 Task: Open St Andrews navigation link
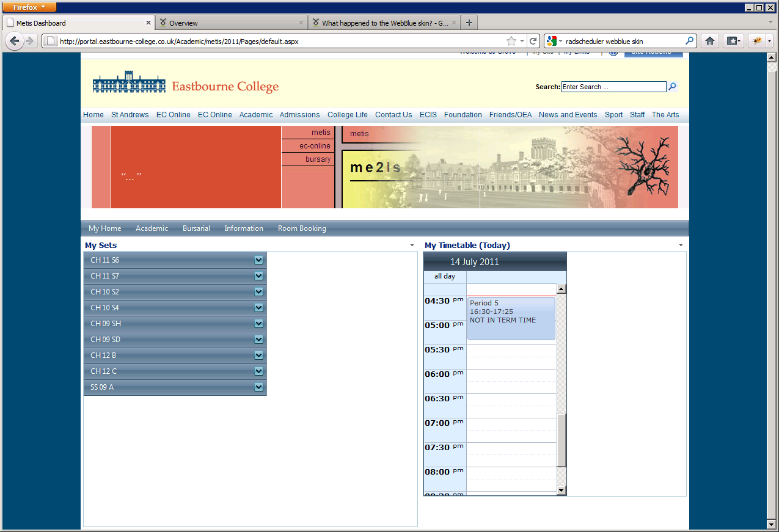coord(130,115)
